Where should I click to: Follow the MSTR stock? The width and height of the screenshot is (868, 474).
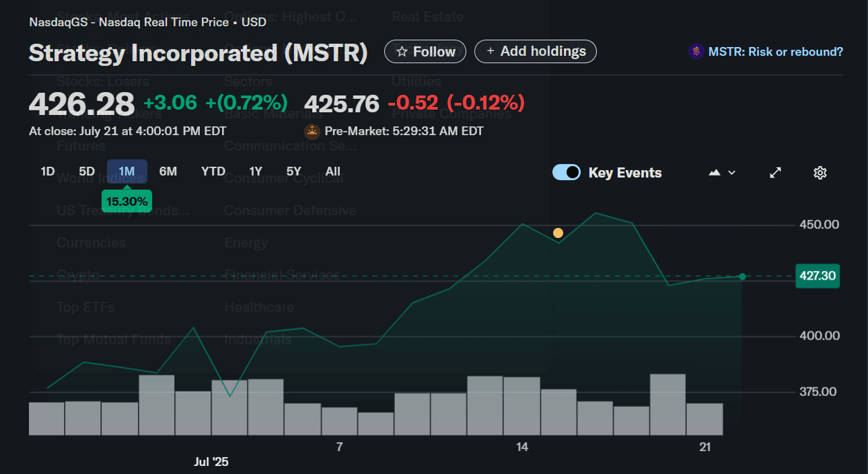click(x=425, y=52)
